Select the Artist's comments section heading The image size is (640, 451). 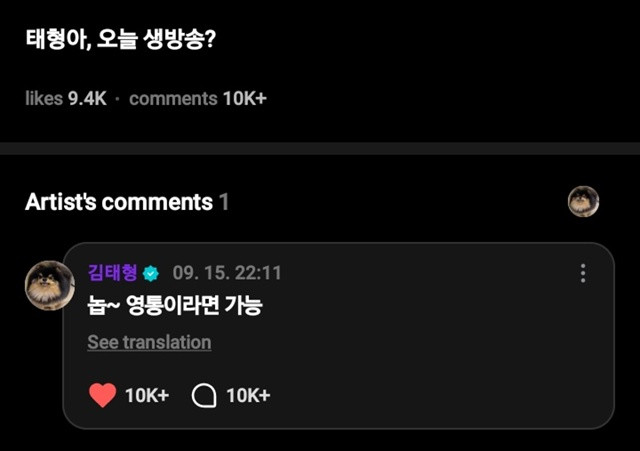118,202
